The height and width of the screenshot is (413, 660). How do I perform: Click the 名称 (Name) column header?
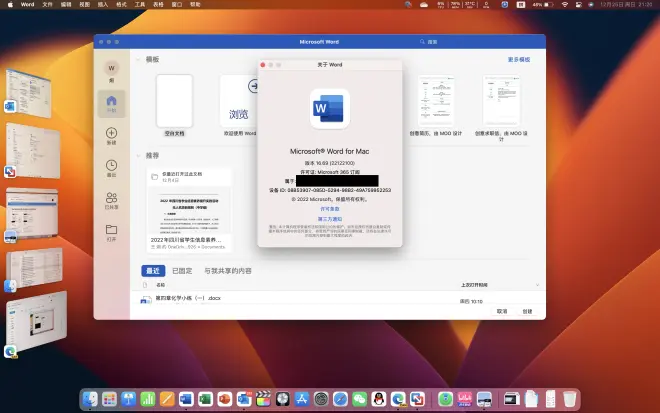[x=160, y=285]
